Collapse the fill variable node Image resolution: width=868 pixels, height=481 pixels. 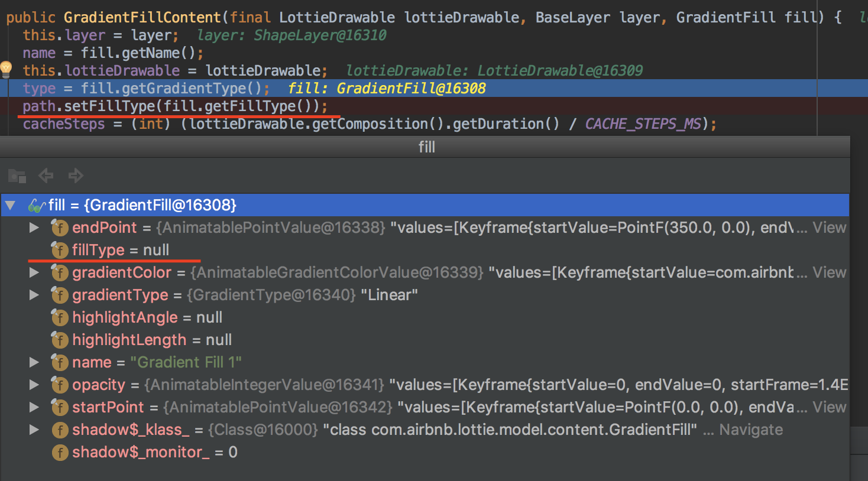10,205
